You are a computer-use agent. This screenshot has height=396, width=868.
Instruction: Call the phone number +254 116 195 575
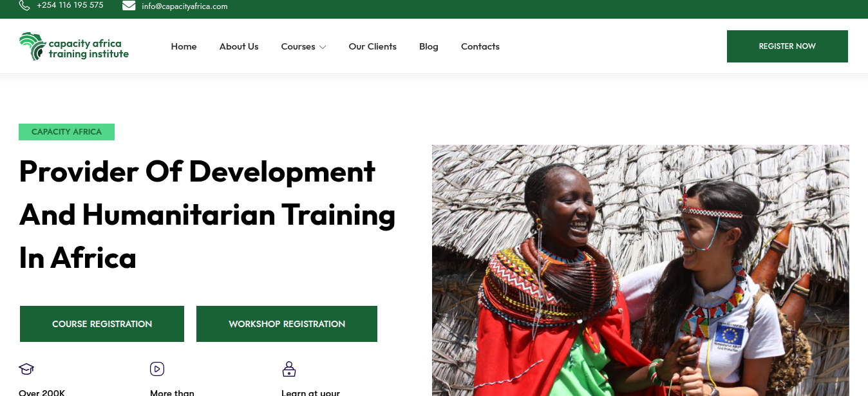[x=70, y=5]
